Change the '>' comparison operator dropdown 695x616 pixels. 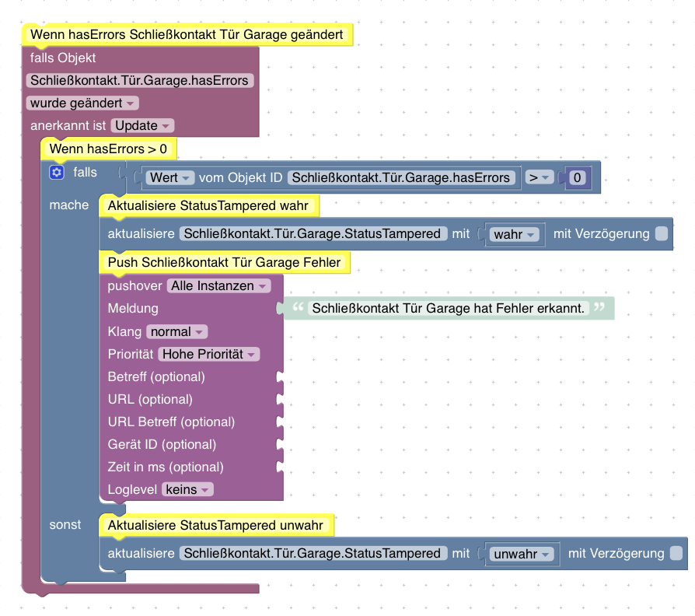pyautogui.click(x=539, y=177)
